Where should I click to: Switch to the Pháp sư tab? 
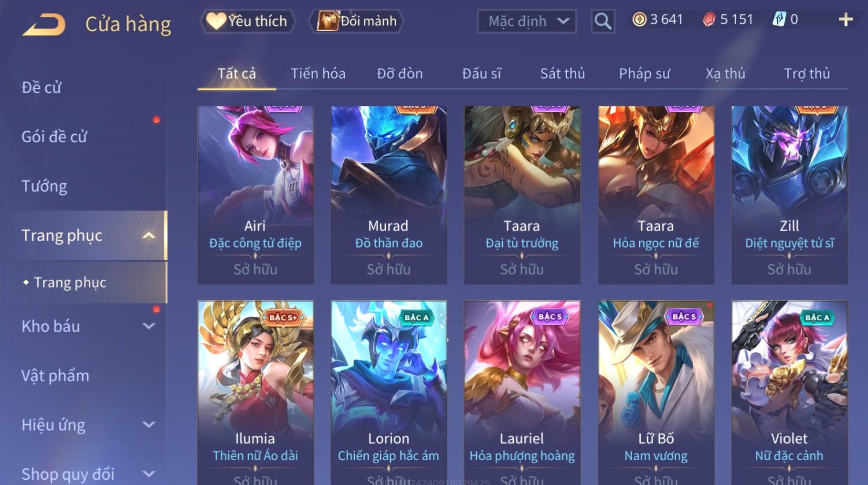click(x=644, y=73)
